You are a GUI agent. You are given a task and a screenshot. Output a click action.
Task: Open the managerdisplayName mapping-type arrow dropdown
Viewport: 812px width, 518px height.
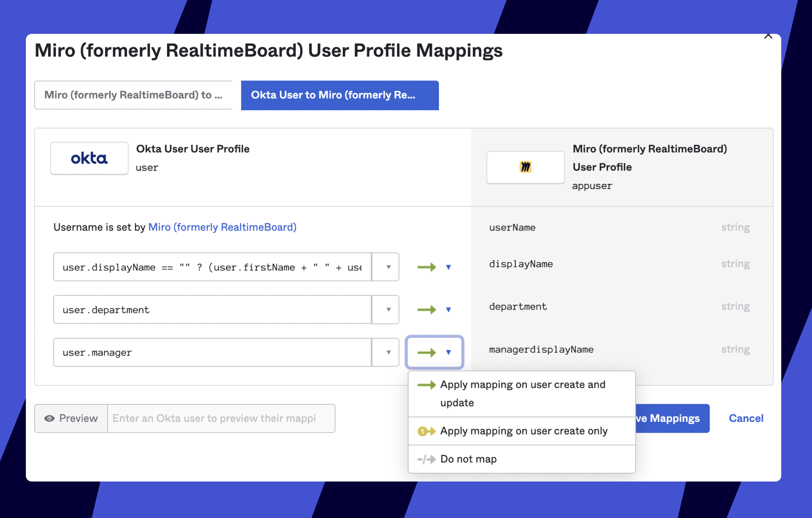coord(449,352)
